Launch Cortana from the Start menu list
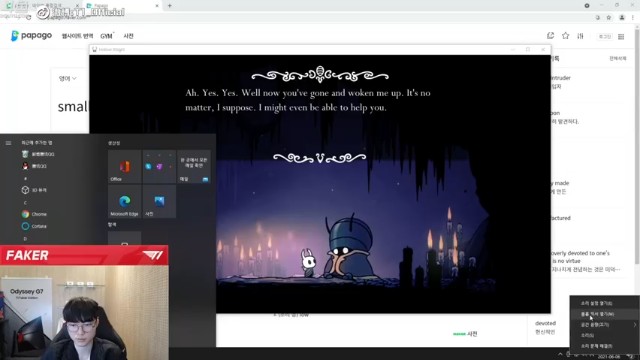Image resolution: width=640 pixels, height=360 pixels. pyautogui.click(x=34, y=226)
